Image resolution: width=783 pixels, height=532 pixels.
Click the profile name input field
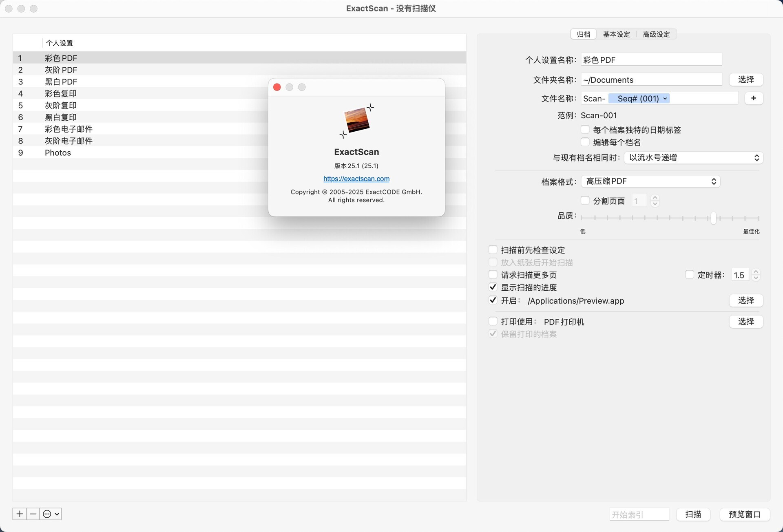651,60
